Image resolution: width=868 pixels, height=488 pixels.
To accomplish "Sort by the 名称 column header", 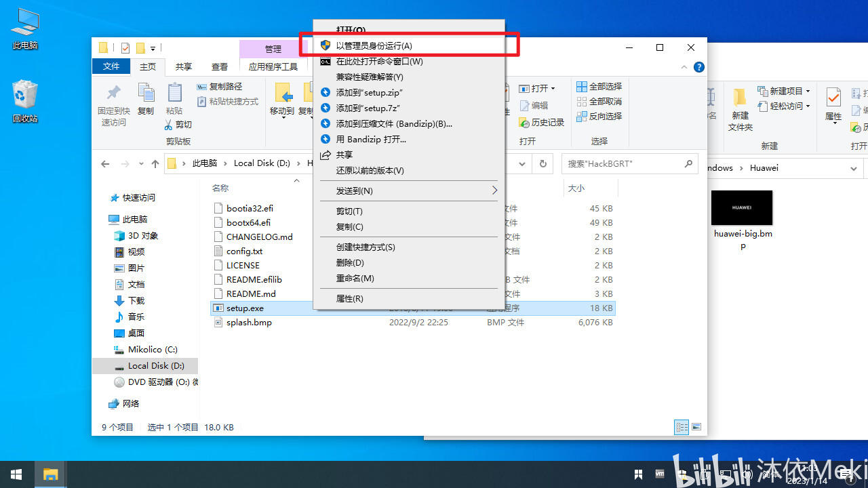I will click(x=220, y=188).
